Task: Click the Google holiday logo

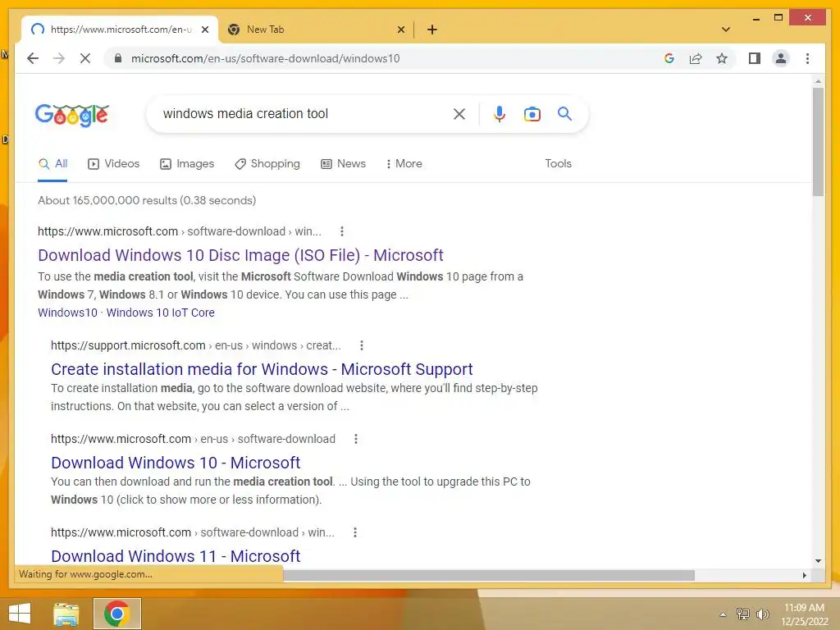Action: pyautogui.click(x=72, y=115)
